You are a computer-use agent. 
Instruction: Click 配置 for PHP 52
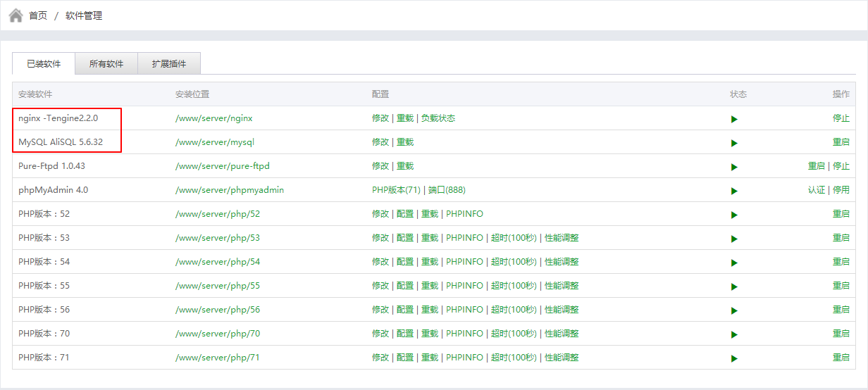(405, 214)
